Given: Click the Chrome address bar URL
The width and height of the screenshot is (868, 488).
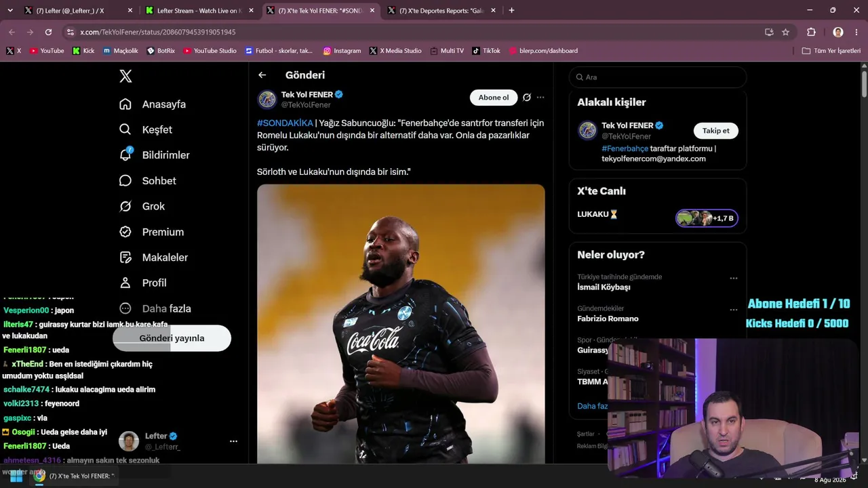Looking at the screenshot, I should pos(158,32).
